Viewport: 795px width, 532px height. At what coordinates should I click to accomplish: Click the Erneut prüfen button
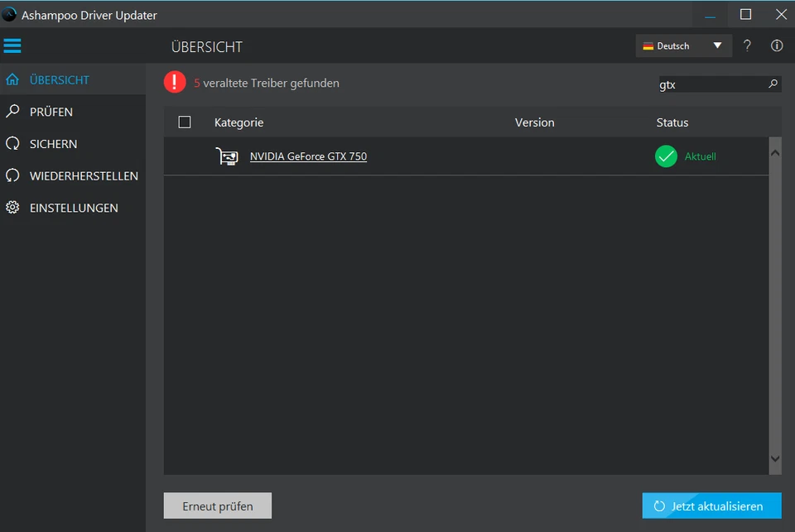coord(217,506)
